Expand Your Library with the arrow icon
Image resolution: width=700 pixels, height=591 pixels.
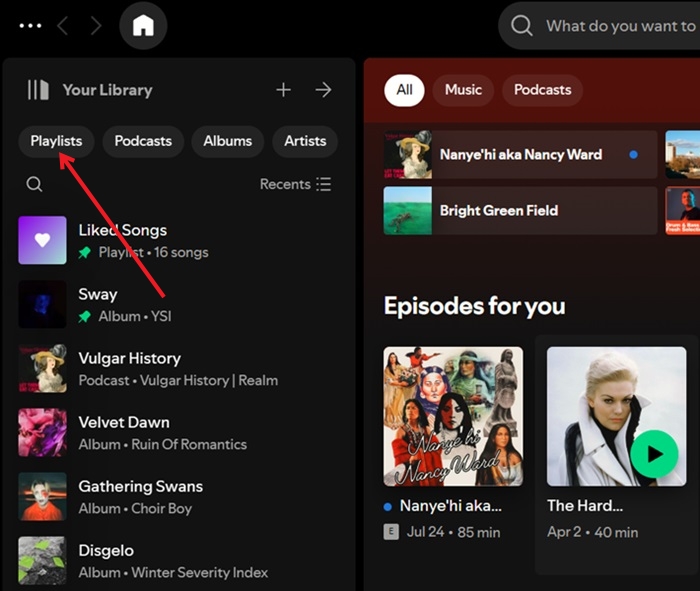(x=323, y=90)
